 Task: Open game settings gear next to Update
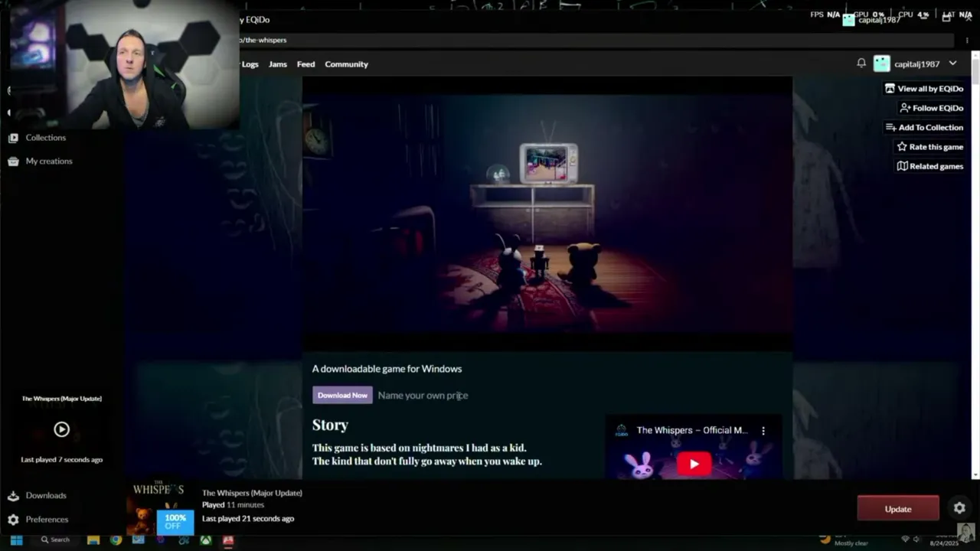[959, 508]
